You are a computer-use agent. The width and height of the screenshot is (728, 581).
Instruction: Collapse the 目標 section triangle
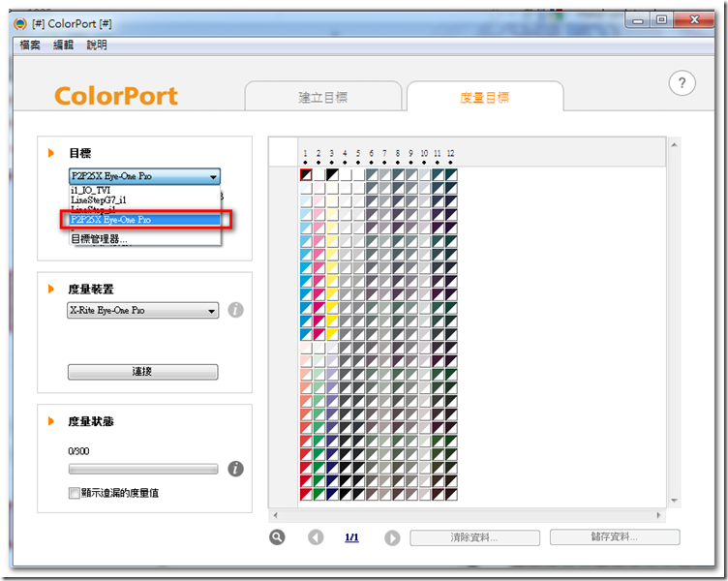pyautogui.click(x=51, y=153)
